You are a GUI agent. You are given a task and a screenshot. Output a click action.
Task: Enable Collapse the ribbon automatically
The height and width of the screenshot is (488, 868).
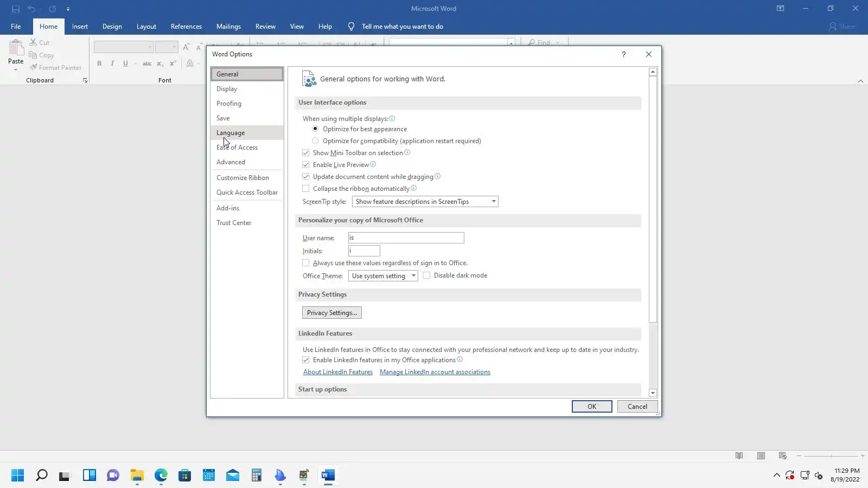306,189
